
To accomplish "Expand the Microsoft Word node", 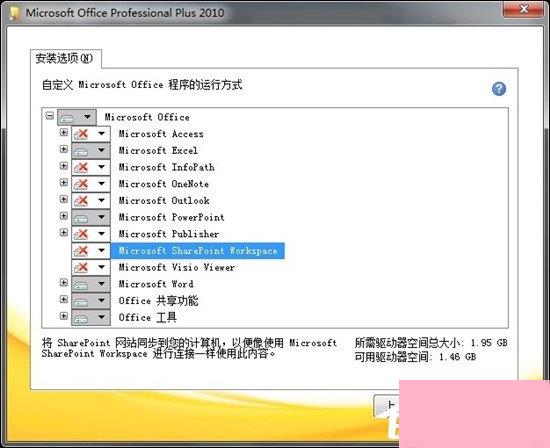I will click(63, 282).
